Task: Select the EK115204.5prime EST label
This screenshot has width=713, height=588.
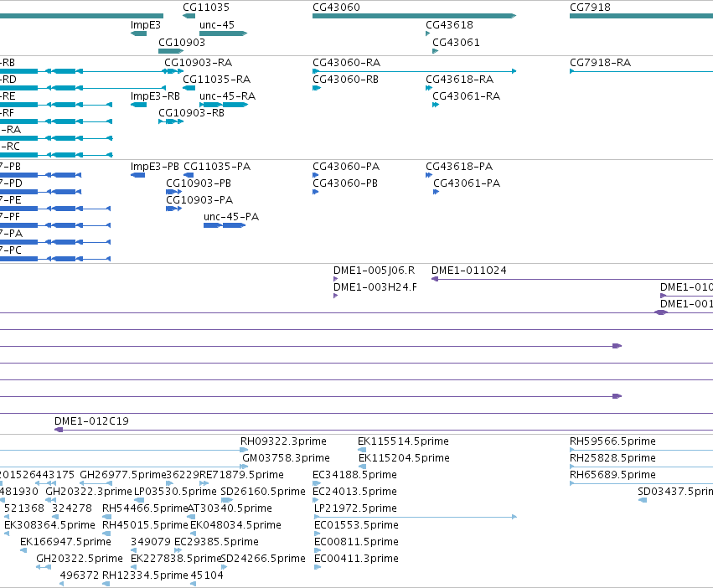Action: pos(404,458)
